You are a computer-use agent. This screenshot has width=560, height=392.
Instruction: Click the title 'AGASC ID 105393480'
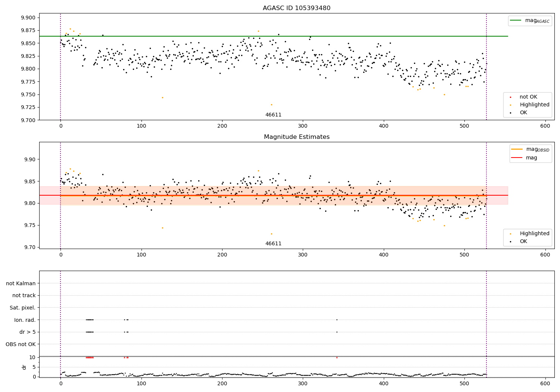tap(296, 8)
